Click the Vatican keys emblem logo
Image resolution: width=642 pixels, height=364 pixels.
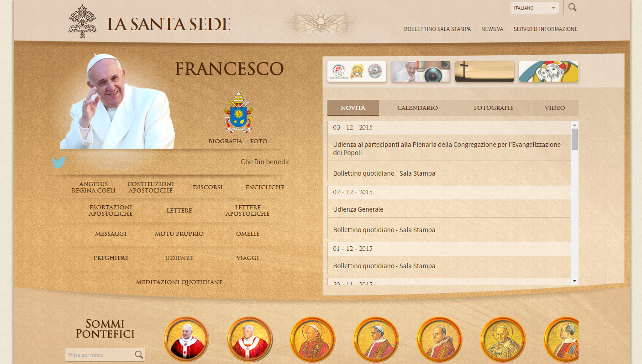[82, 21]
